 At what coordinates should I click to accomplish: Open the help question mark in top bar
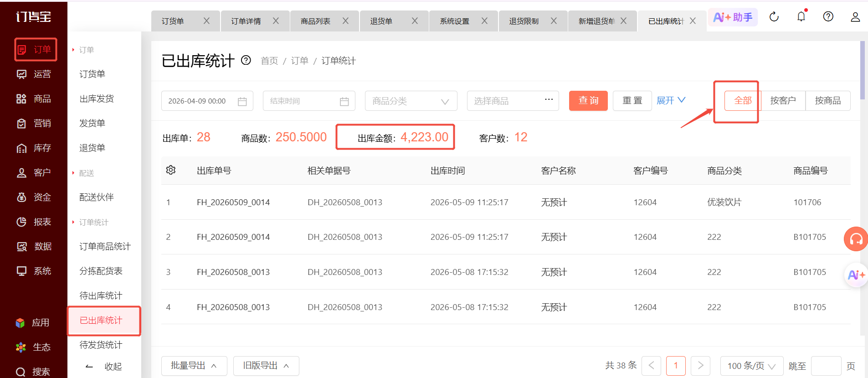point(828,17)
